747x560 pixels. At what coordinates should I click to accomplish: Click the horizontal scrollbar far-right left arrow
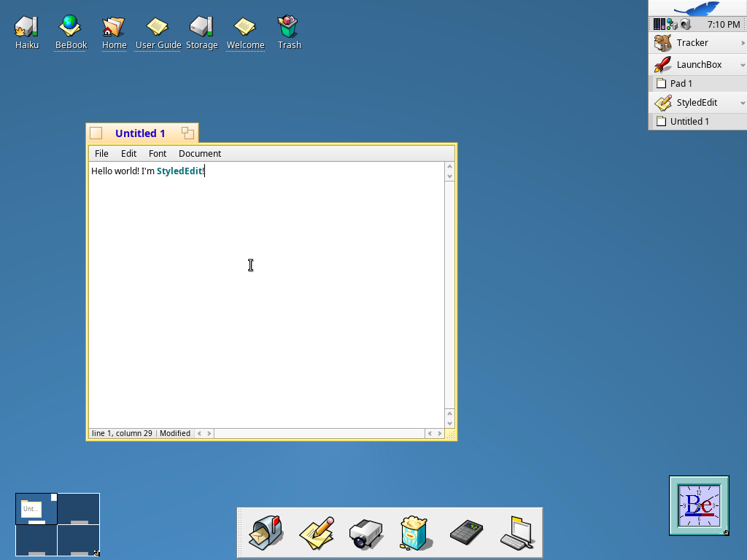[430, 433]
